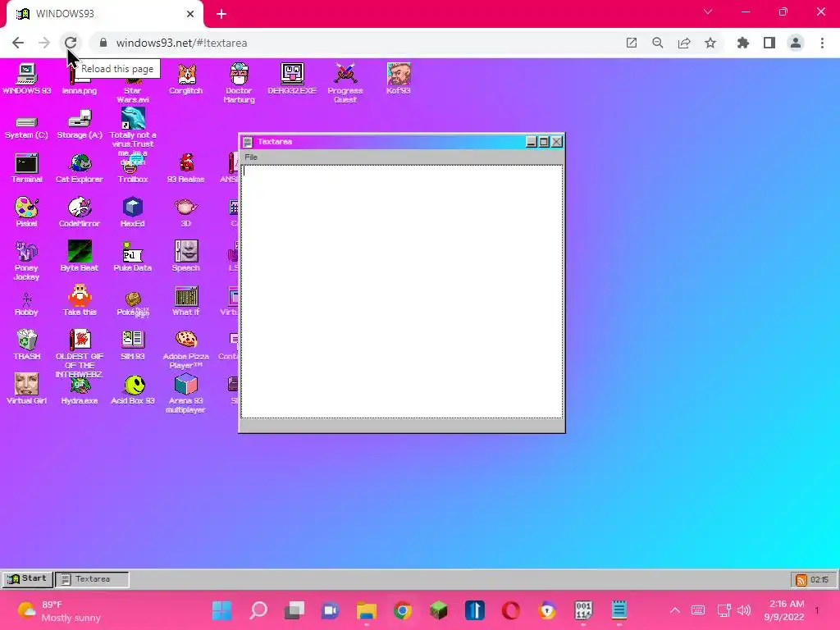Open the Hydra.exe icon

pyautogui.click(x=80, y=392)
